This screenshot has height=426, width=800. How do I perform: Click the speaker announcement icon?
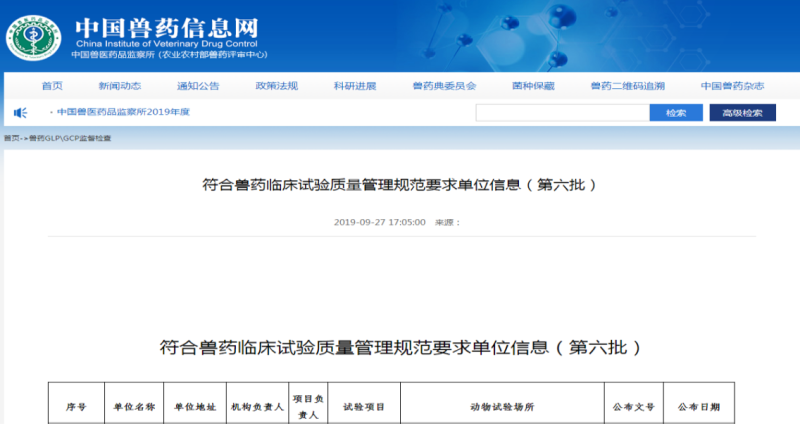(20, 113)
